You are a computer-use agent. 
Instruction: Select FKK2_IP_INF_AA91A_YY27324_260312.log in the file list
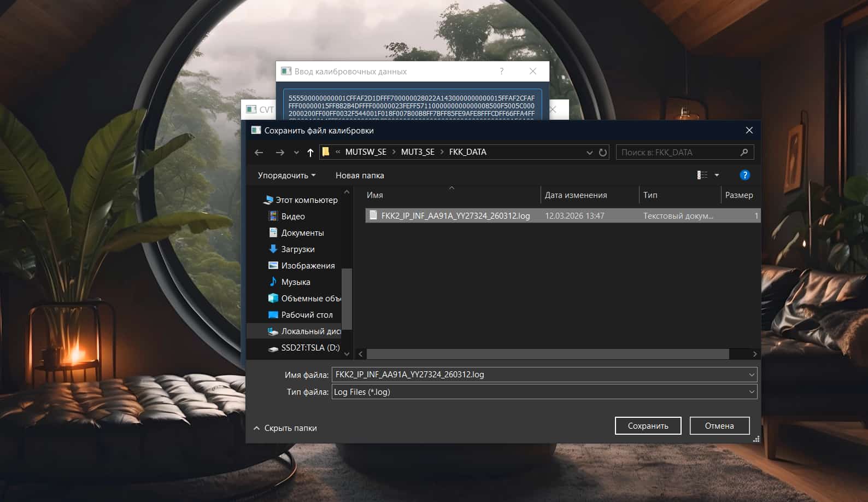click(x=562, y=216)
